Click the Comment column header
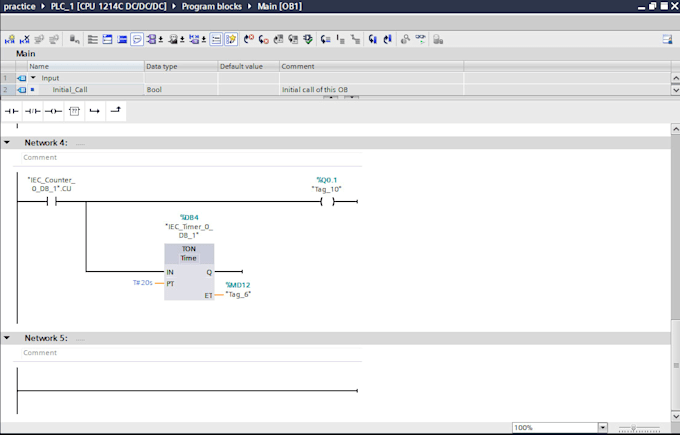Screen dimensions: 680x435 pyautogui.click(x=372, y=66)
